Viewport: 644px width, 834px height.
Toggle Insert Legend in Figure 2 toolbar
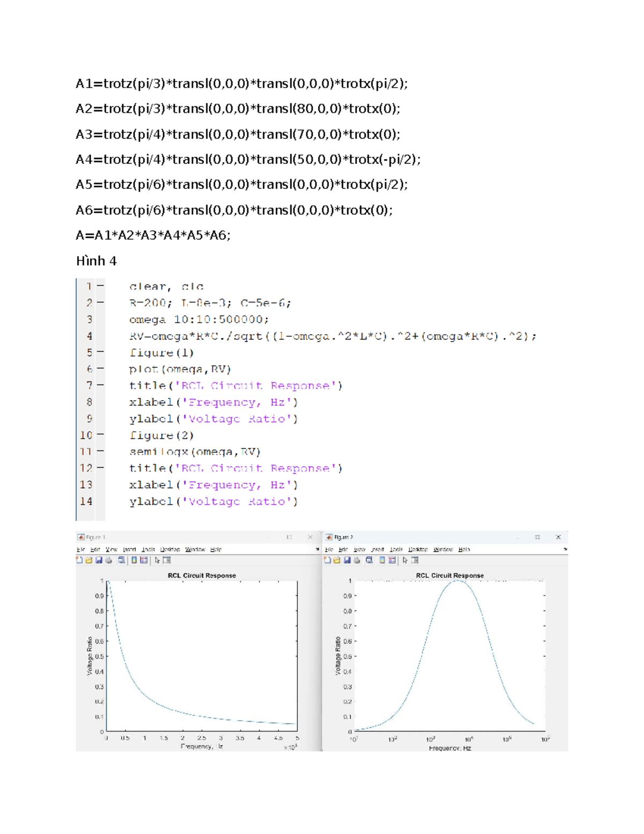[392, 560]
